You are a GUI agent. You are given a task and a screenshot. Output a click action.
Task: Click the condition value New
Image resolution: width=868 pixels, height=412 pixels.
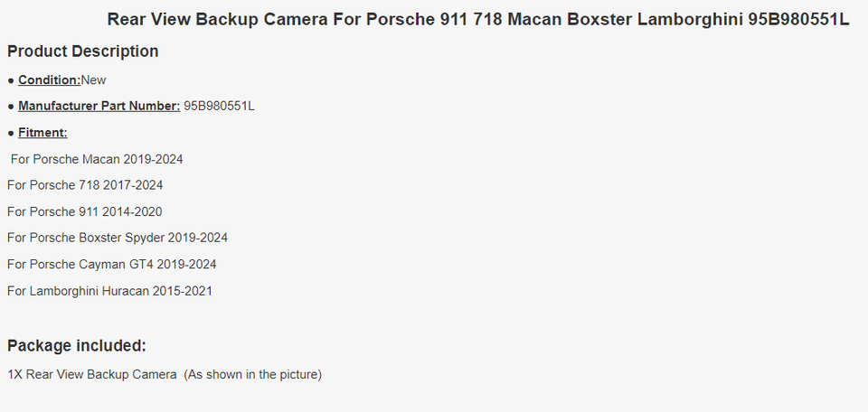click(93, 80)
